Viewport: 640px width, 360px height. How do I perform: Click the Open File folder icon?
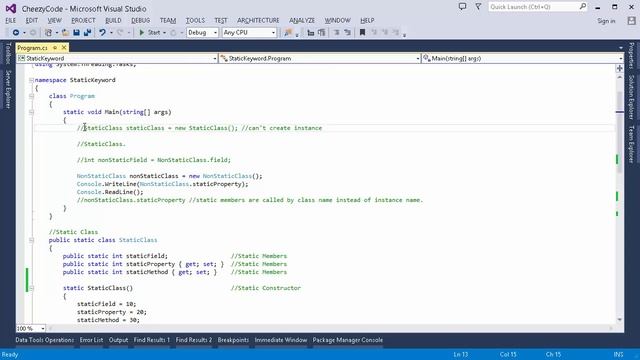(65, 32)
